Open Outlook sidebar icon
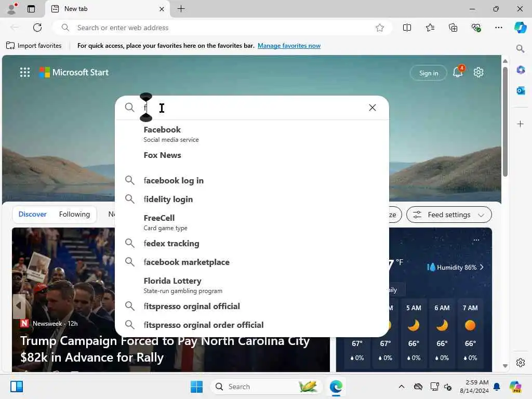This screenshot has height=399, width=532. pos(521,90)
